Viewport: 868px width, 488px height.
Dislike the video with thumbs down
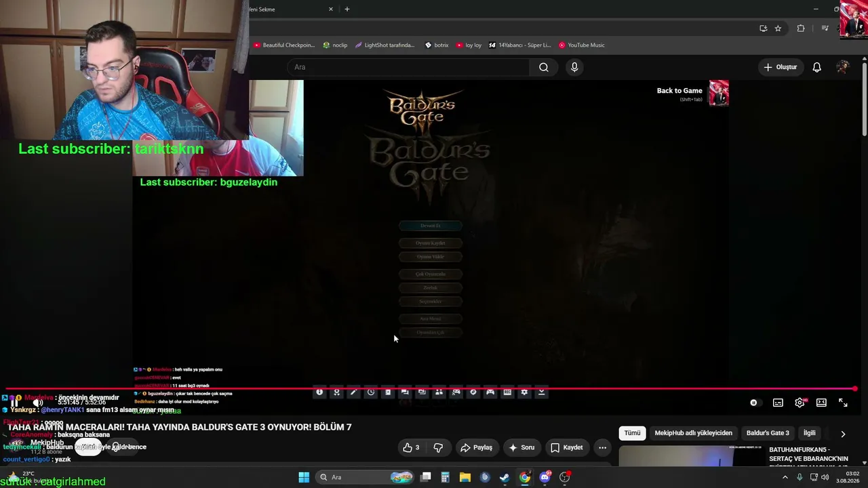(438, 447)
